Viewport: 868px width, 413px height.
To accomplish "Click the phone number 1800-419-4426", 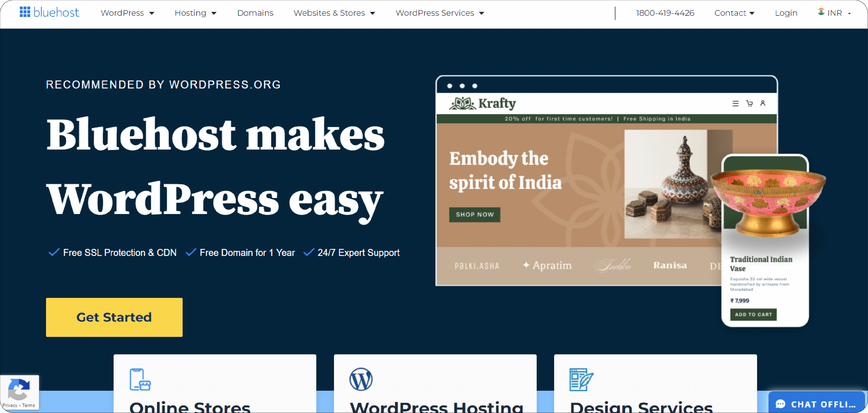I will tap(665, 13).
